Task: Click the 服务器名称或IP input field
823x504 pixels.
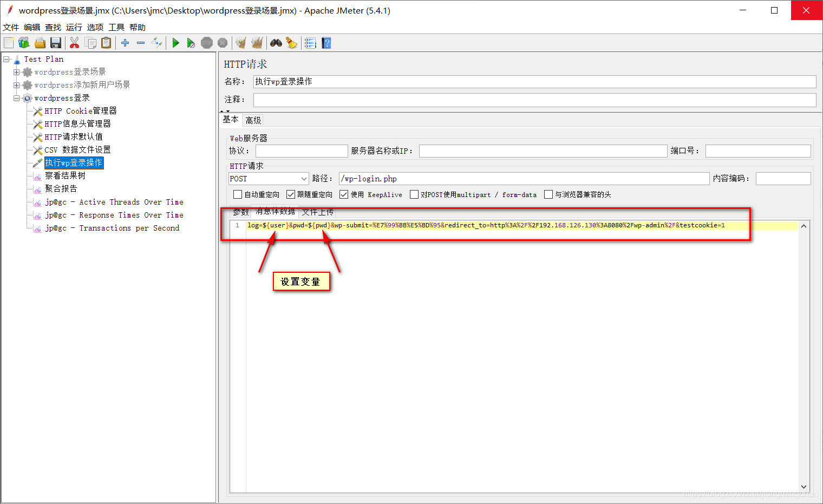Action: 543,151
